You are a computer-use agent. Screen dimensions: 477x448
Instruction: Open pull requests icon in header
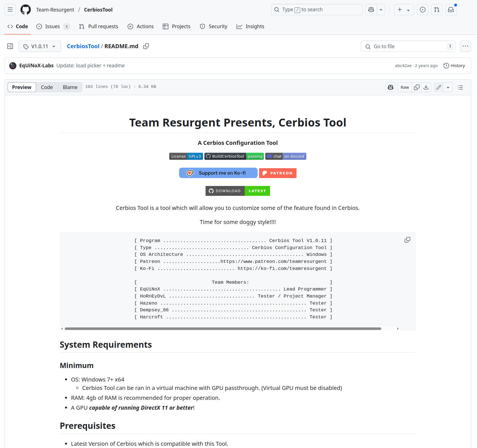pyautogui.click(x=437, y=10)
